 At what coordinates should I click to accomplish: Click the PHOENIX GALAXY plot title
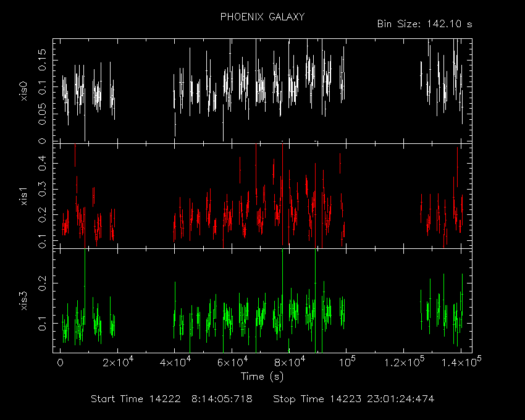(x=262, y=17)
